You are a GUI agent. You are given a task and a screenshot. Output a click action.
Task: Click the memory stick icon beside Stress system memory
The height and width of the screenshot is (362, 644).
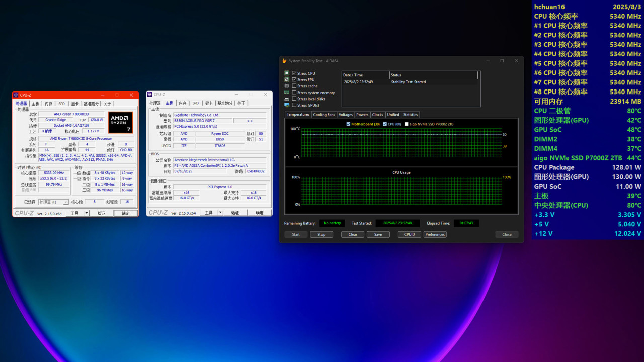[287, 92]
